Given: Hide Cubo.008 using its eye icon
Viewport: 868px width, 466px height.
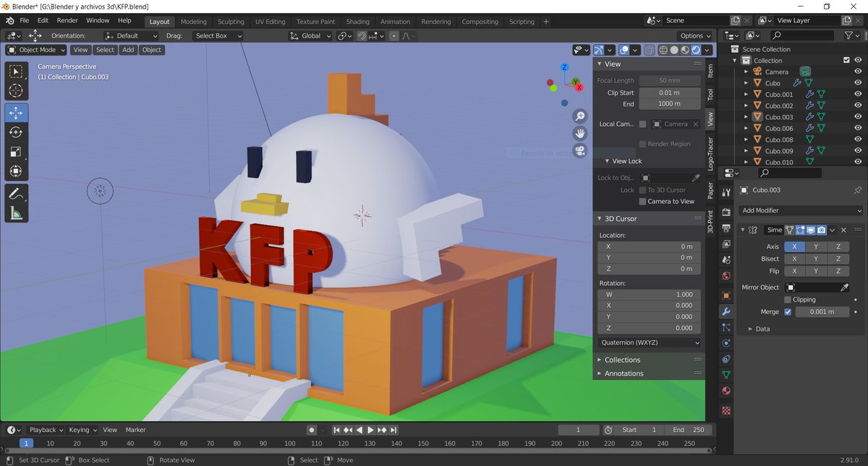Looking at the screenshot, I should click(858, 140).
